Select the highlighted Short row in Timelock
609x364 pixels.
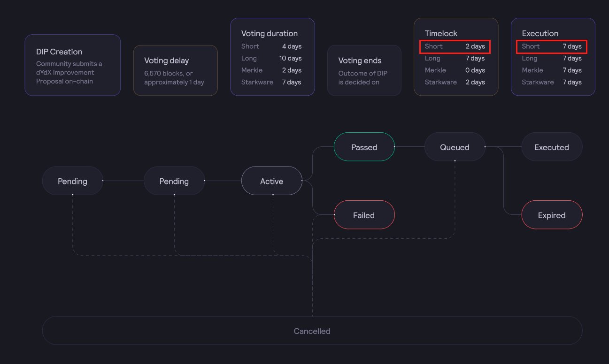click(455, 46)
